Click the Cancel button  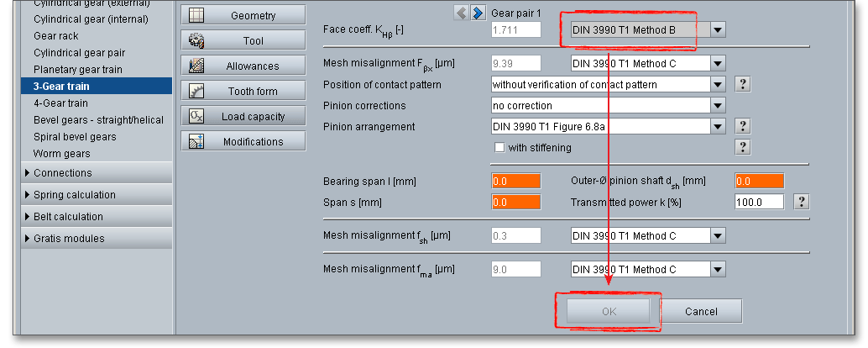pos(701,311)
